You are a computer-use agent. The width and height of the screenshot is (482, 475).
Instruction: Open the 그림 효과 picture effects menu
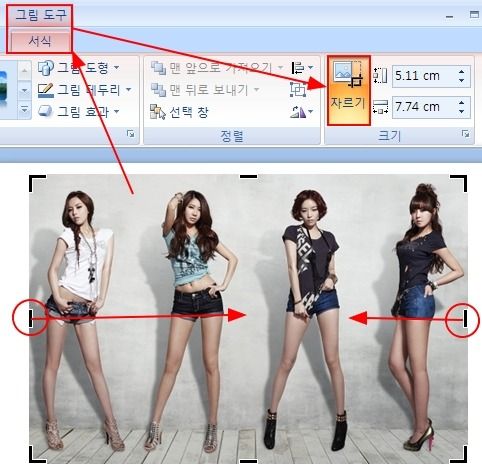point(79,111)
